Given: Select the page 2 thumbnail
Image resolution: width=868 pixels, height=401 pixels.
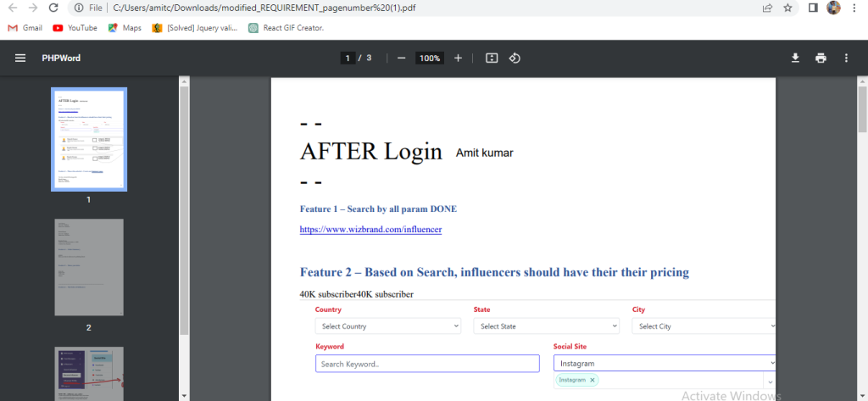Looking at the screenshot, I should [x=89, y=267].
